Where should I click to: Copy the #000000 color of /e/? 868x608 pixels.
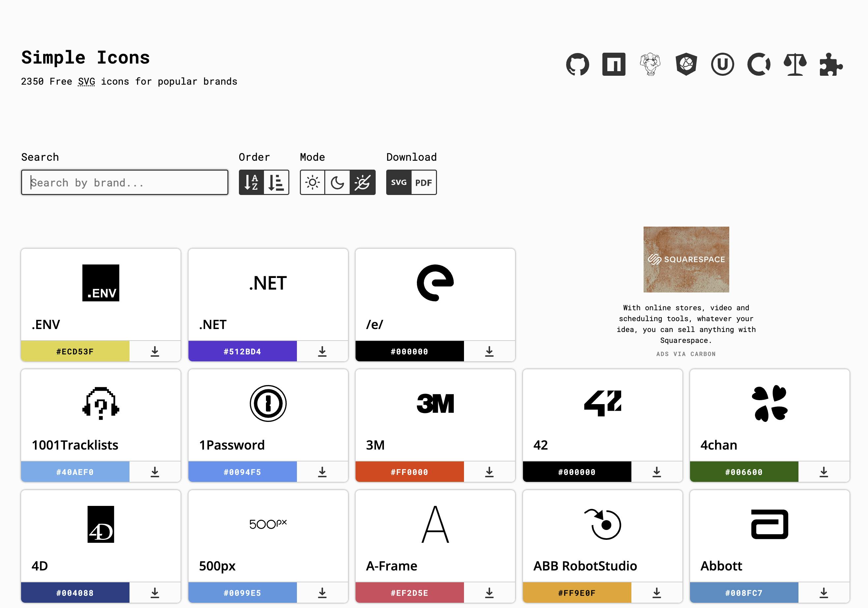(x=409, y=351)
